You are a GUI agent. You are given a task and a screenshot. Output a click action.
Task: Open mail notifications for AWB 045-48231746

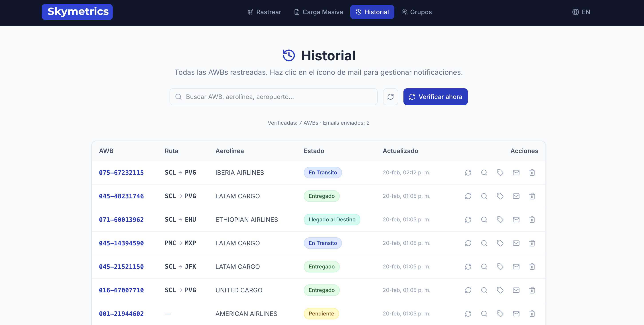[x=516, y=196]
